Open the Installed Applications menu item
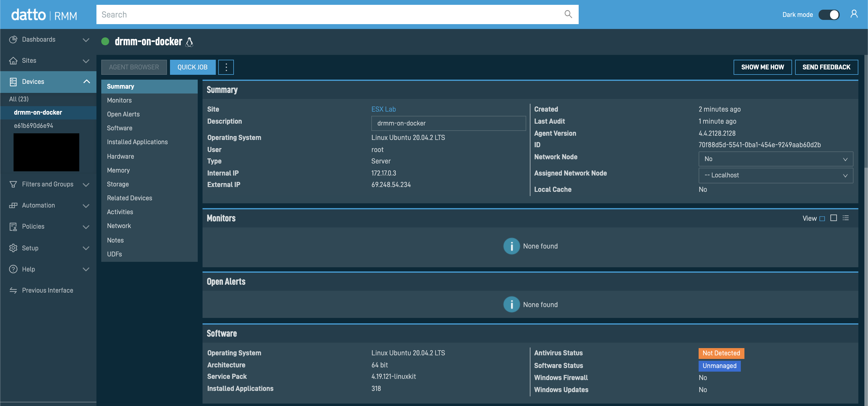Screen dimensions: 868x406 (x=137, y=142)
